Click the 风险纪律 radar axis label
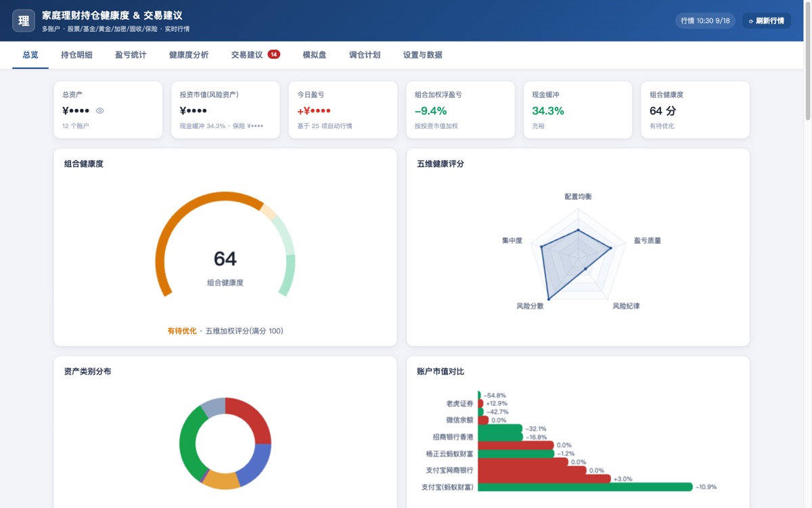 click(x=626, y=306)
